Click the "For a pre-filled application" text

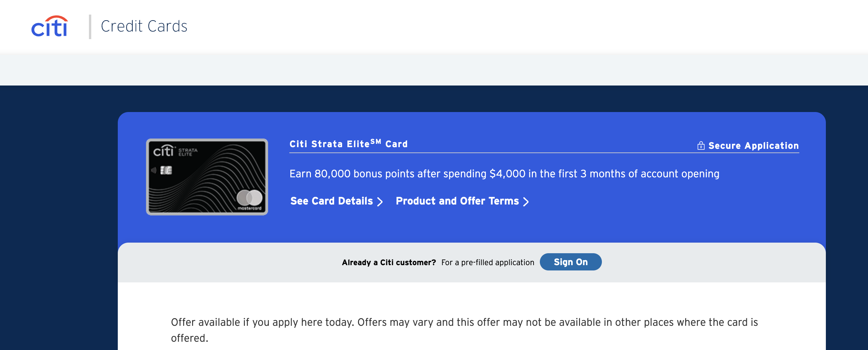click(487, 262)
